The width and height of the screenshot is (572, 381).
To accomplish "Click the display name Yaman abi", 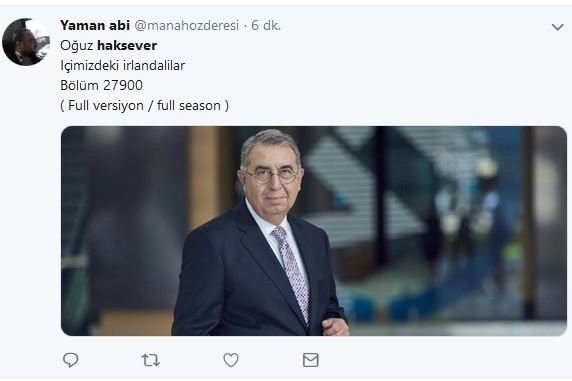I will (x=95, y=25).
